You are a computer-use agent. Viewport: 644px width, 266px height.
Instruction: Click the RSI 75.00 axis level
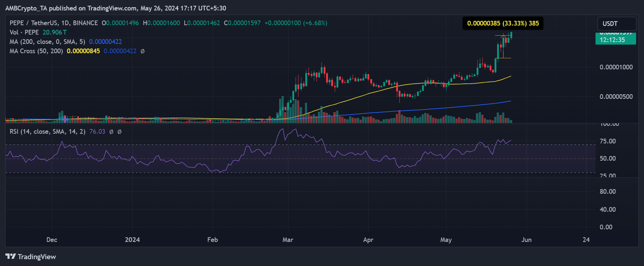pos(608,141)
